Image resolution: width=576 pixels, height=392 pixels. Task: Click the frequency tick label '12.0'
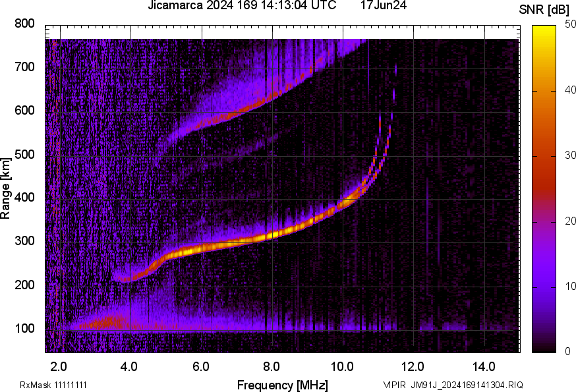pos(413,367)
